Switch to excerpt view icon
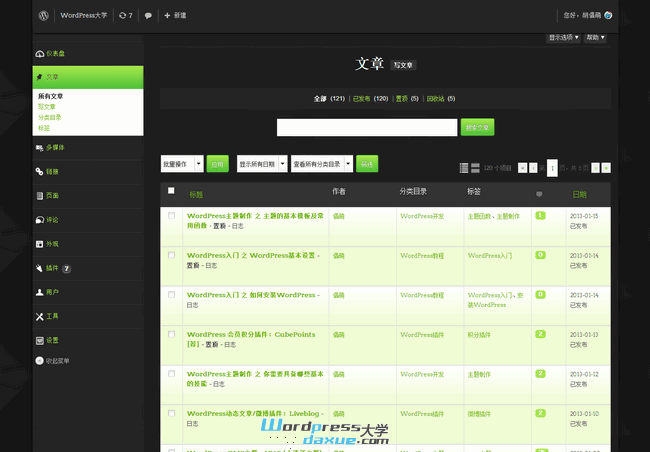Screen dimensions: 650x452 coord(475,168)
